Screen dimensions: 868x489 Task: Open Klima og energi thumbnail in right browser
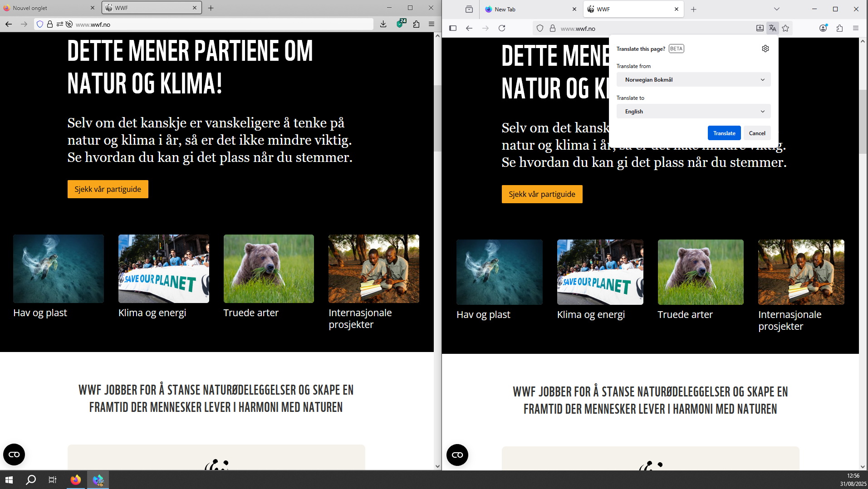600,272
